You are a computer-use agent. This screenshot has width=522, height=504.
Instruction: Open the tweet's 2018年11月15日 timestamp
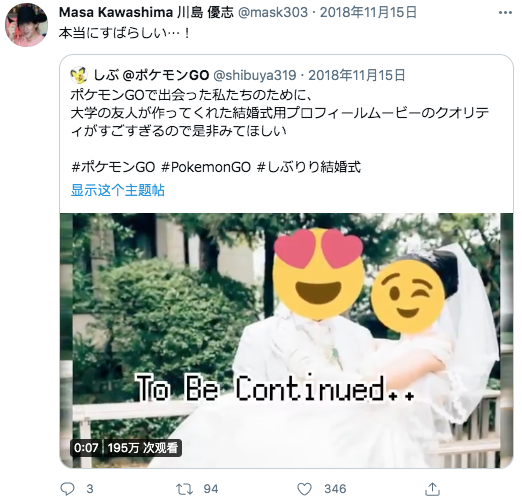click(368, 12)
